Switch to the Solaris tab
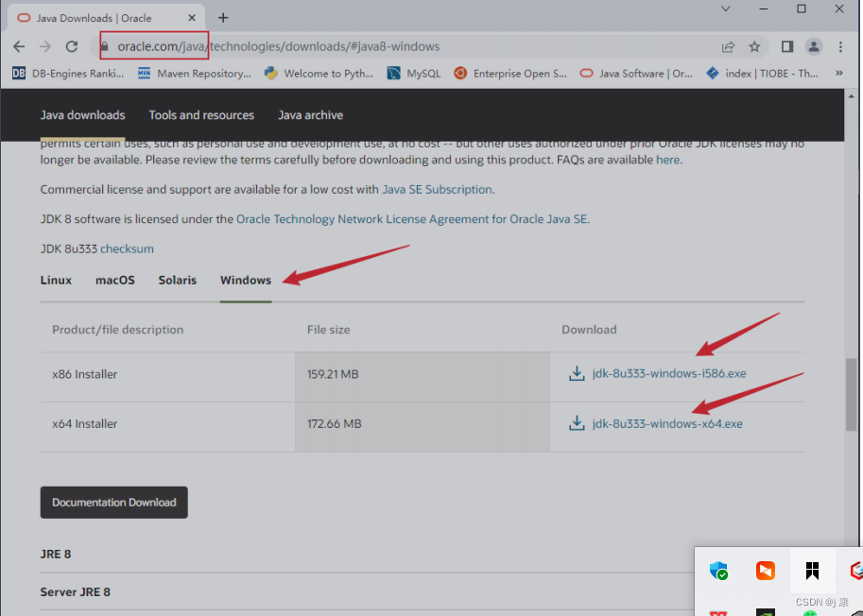Screen dimensions: 863x616 tap(177, 280)
